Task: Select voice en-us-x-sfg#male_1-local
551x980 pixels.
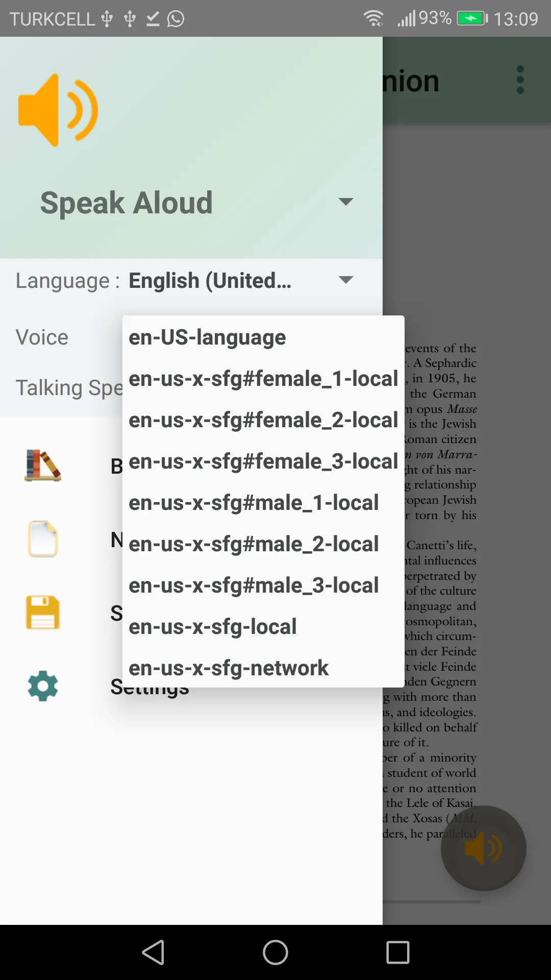Action: [263, 502]
